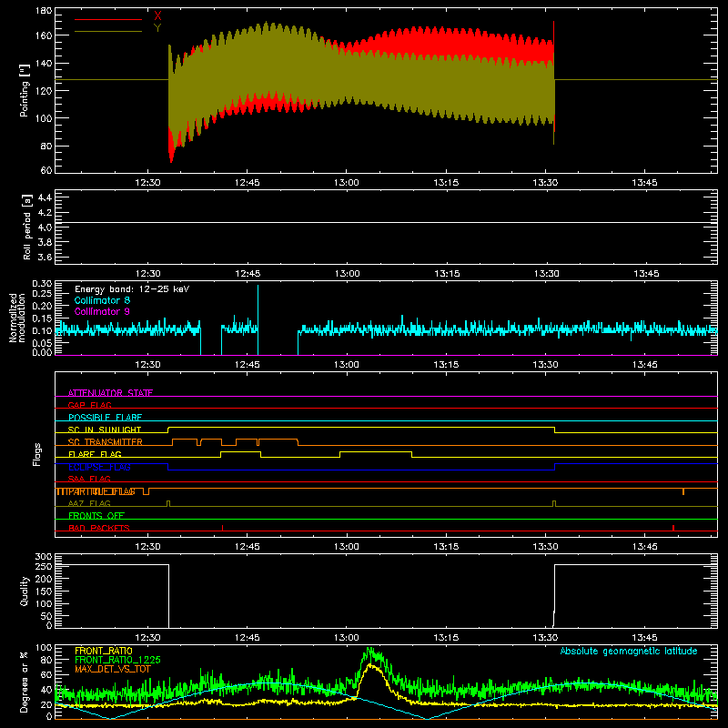Click the Quality axis title
The height and width of the screenshot is (728, 728).
pyautogui.click(x=25, y=591)
